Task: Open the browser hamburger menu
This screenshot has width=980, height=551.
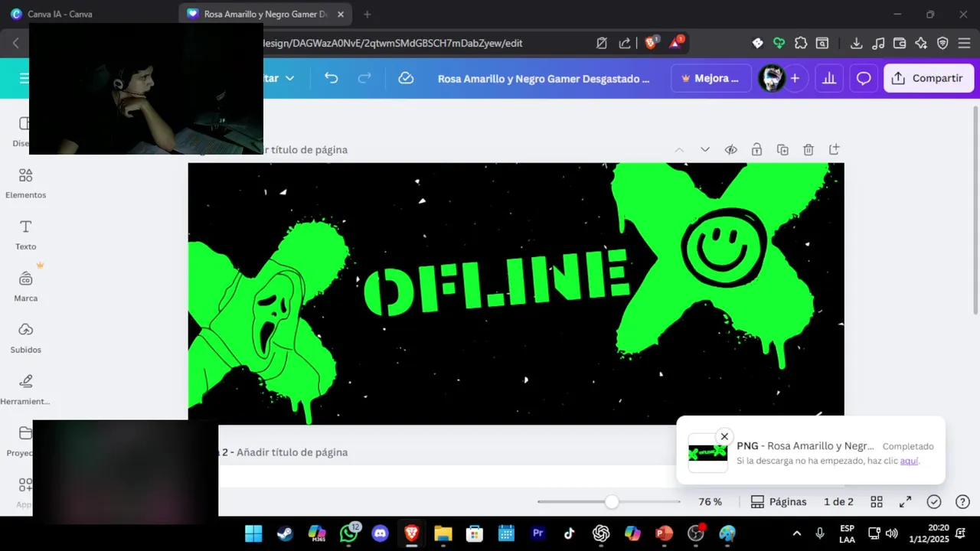Action: (x=964, y=43)
